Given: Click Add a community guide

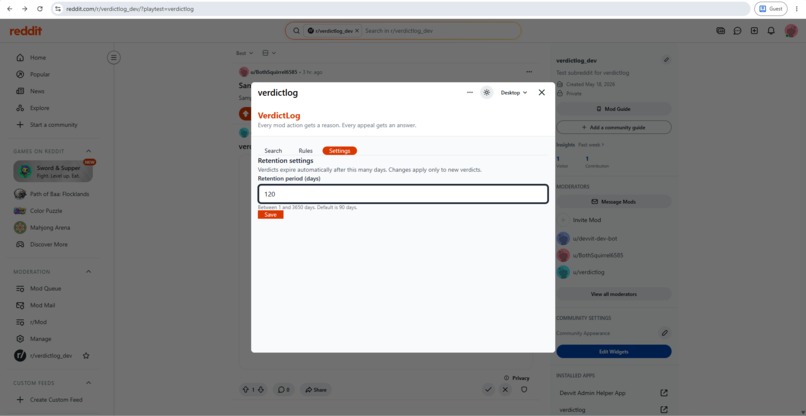Looking at the screenshot, I should (614, 127).
